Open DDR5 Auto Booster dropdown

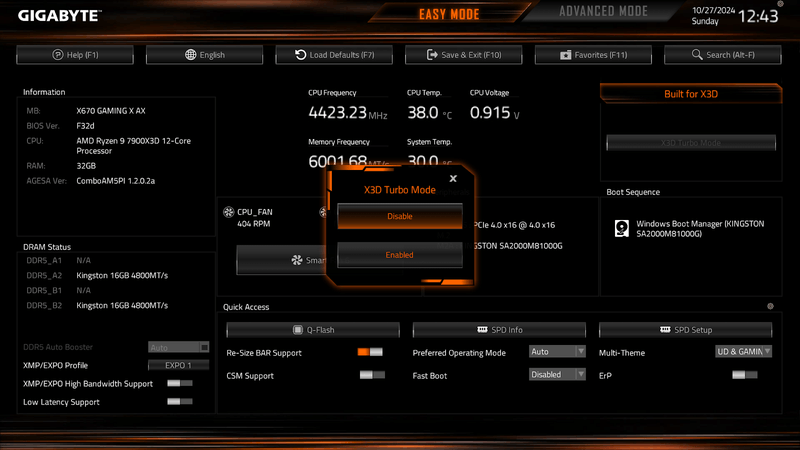tap(179, 347)
